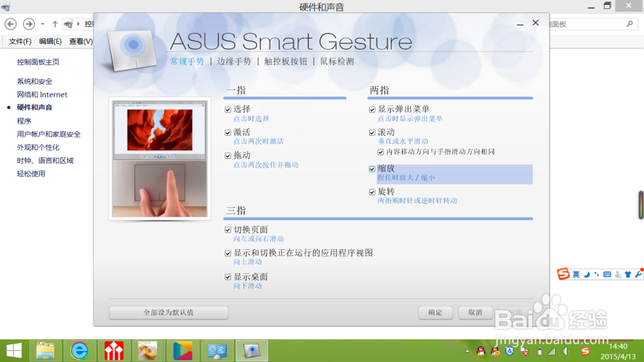Go back in Control Panel window
This screenshot has height=362, width=644.
(11, 24)
